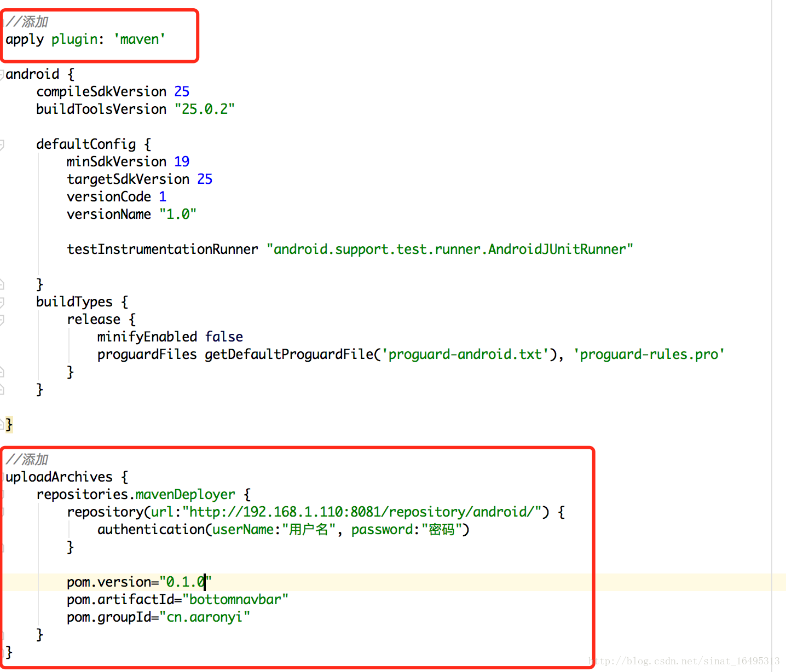Click the "apply" keyword in the plugin line
Screen dimensions: 786x672
(x=25, y=40)
